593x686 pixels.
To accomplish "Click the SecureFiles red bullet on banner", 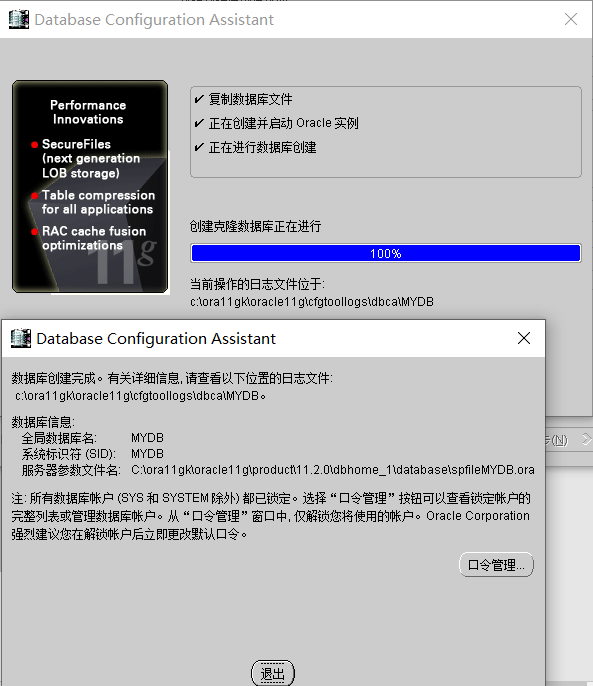I will [35, 144].
